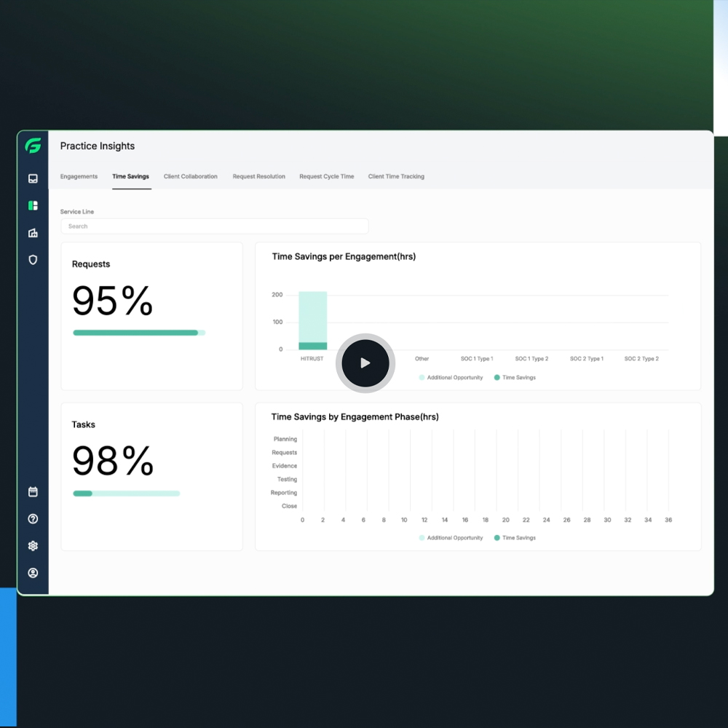Toggle Time Savings legend in Engagement Phase chart
728x728 pixels.
515,538
